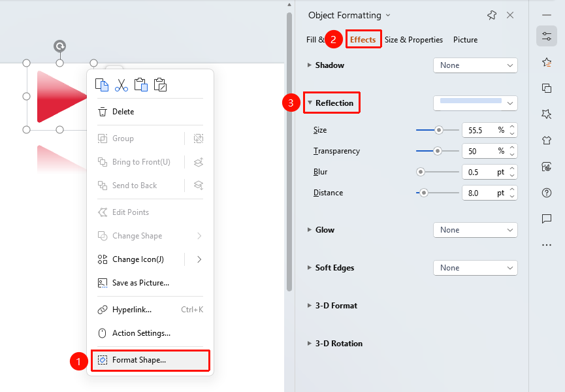
Task: Click the ungroup icon beside Group
Action: tap(198, 139)
